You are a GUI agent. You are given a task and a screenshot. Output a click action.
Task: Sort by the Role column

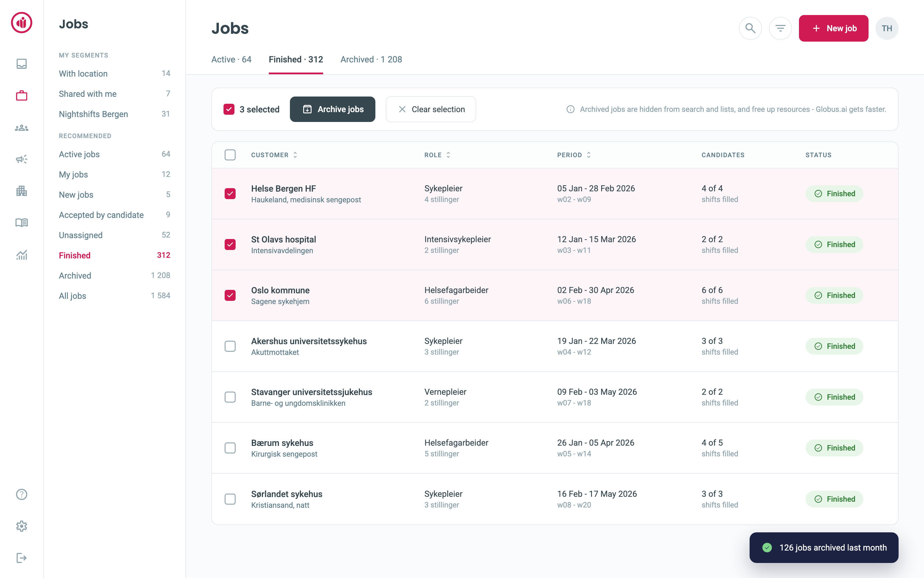(437, 155)
